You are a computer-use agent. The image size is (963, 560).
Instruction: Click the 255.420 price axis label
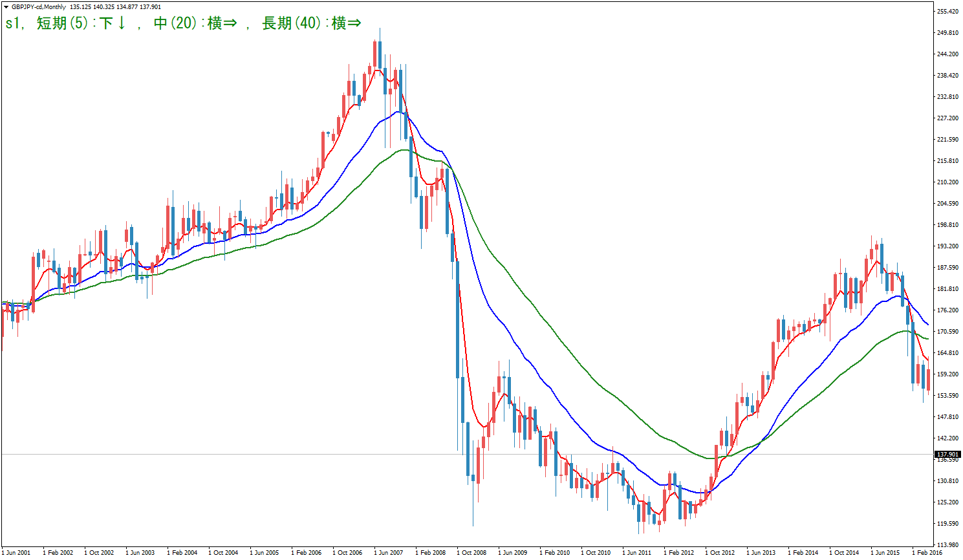coord(947,12)
